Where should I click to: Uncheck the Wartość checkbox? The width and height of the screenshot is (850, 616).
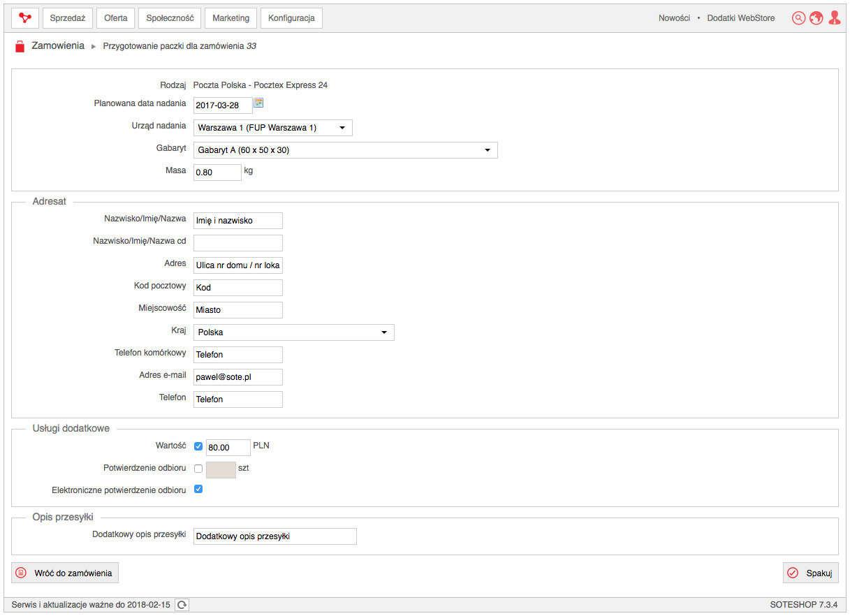(198, 446)
